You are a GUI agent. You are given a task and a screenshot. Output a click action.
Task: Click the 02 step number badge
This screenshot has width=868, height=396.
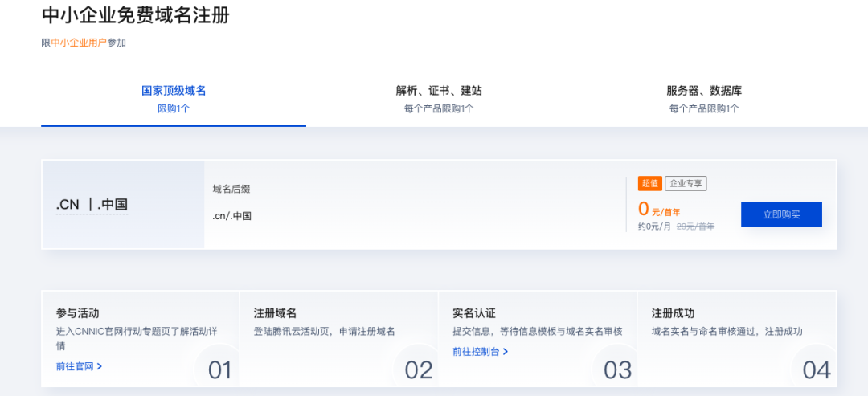click(x=419, y=370)
